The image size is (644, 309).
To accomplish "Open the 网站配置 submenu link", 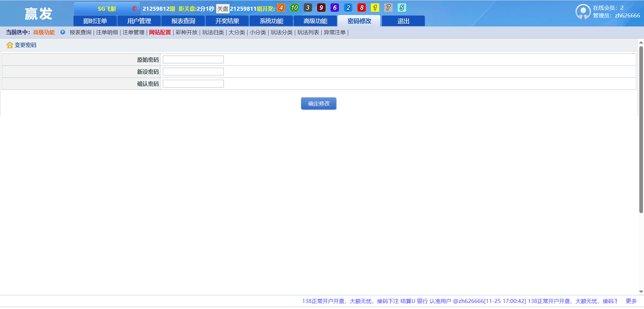I will (160, 33).
